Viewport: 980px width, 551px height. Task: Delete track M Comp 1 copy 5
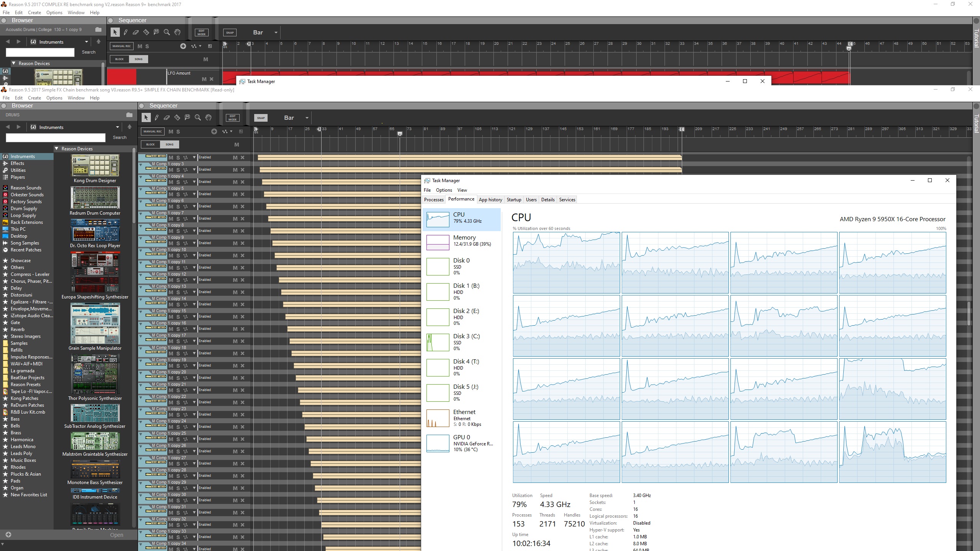[242, 194]
